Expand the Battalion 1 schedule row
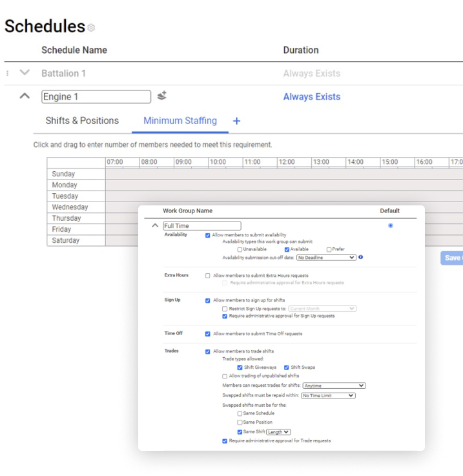Screen dimensions: 463x476 point(25,72)
